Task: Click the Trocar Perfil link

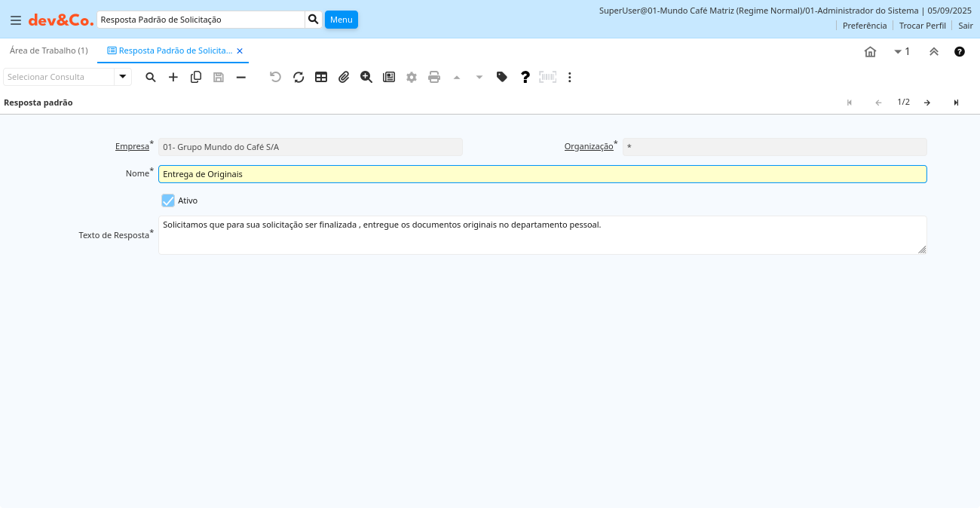Action: (x=922, y=26)
